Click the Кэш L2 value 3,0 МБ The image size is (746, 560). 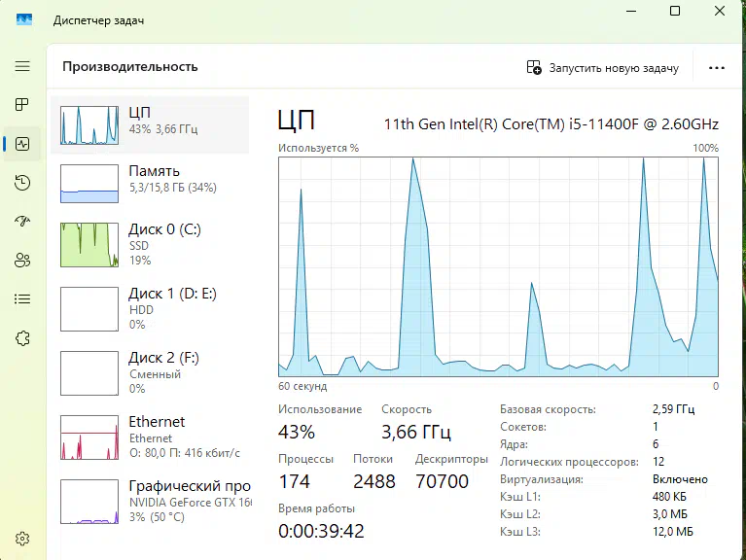click(670, 514)
